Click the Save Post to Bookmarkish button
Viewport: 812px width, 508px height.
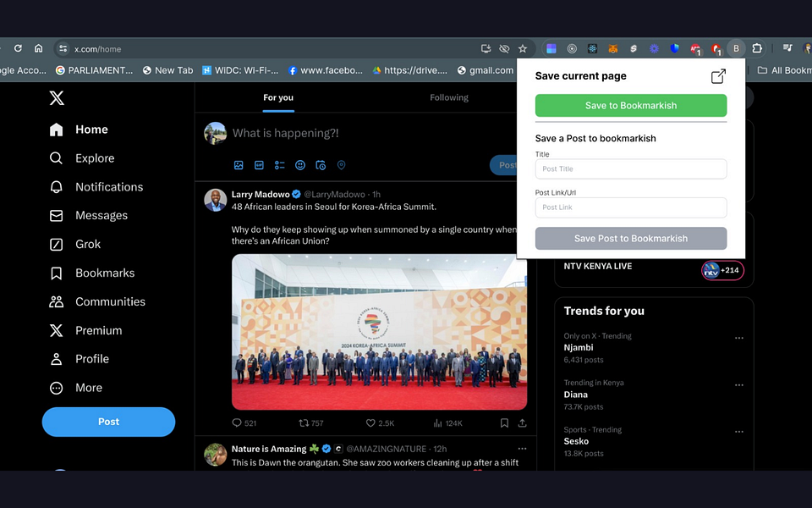point(631,239)
